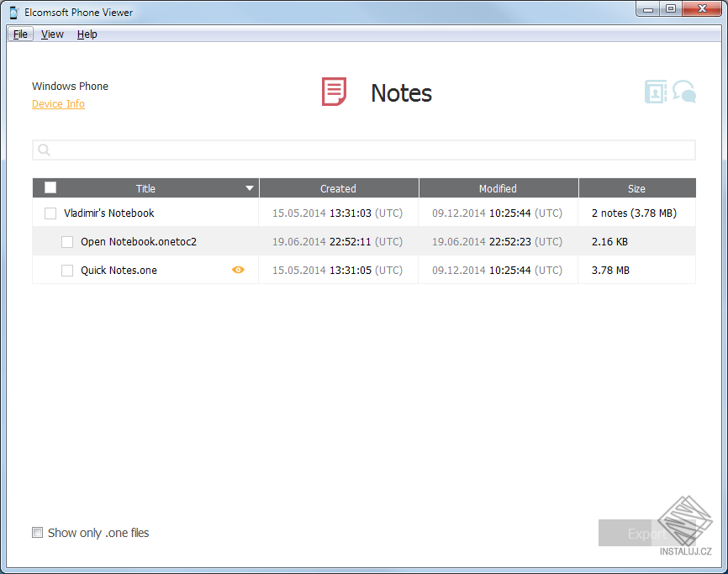This screenshot has width=728, height=574.
Task: Click the red Notes page icon
Action: tap(334, 92)
